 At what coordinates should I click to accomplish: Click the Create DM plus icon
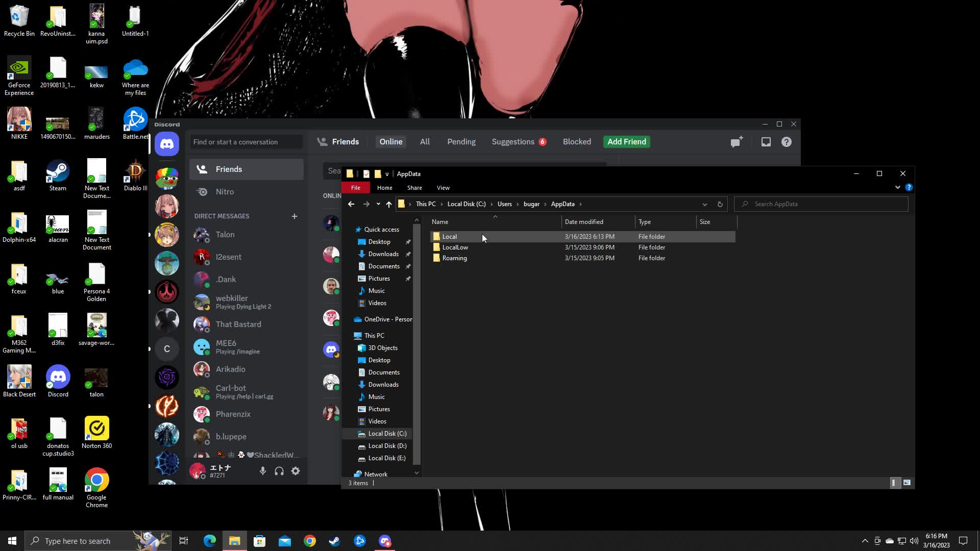pyautogui.click(x=295, y=216)
